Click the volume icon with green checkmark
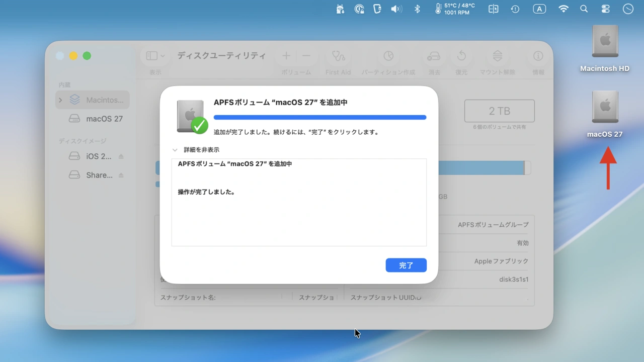The image size is (644, 362). (192, 117)
